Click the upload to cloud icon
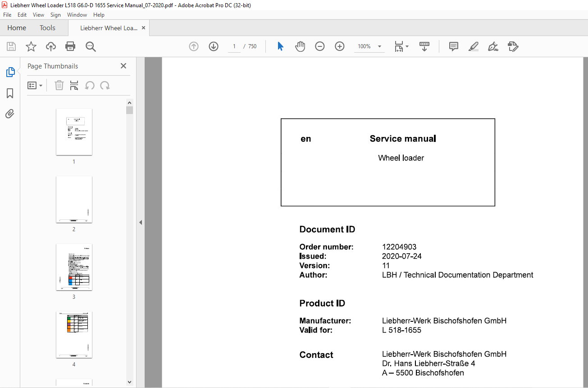Image resolution: width=588 pixels, height=388 pixels. point(51,46)
